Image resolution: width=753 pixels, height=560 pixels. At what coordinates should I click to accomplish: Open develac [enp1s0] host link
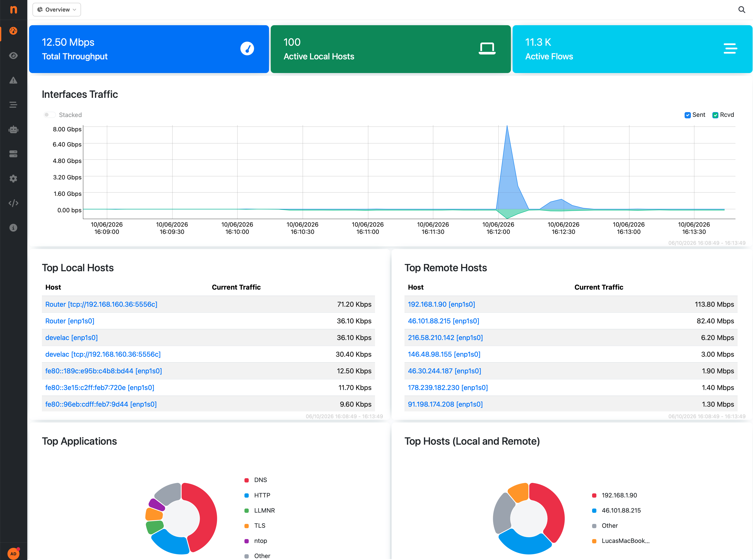tap(71, 338)
